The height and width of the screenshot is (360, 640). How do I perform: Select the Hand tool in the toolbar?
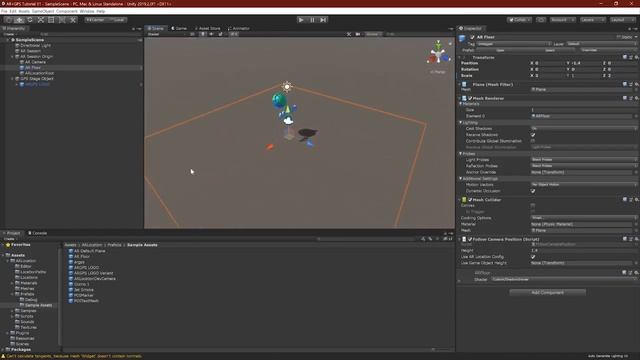tap(9, 20)
